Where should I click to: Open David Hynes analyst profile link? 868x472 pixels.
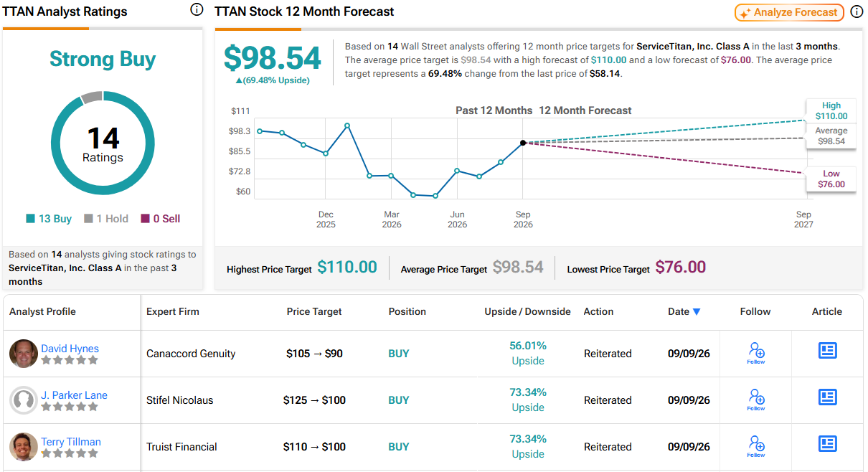coord(70,349)
